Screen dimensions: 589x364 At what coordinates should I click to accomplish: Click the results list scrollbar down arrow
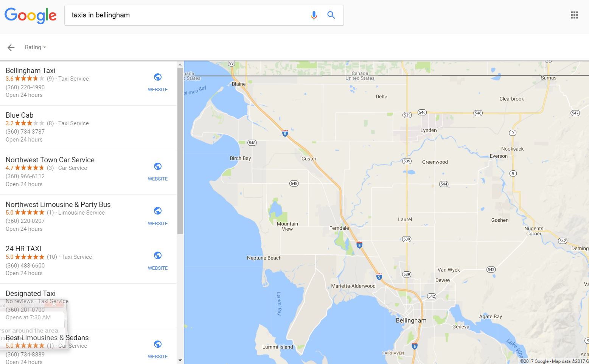point(180,361)
